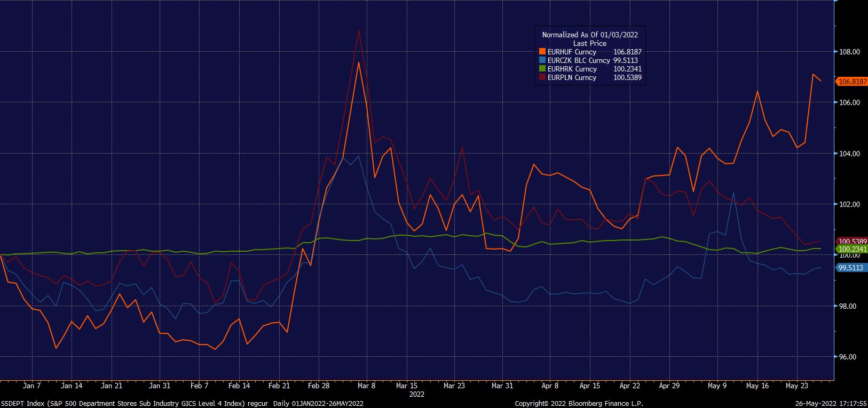The height and width of the screenshot is (408, 868).
Task: Click the Mar 23 date label
Action: point(454,386)
